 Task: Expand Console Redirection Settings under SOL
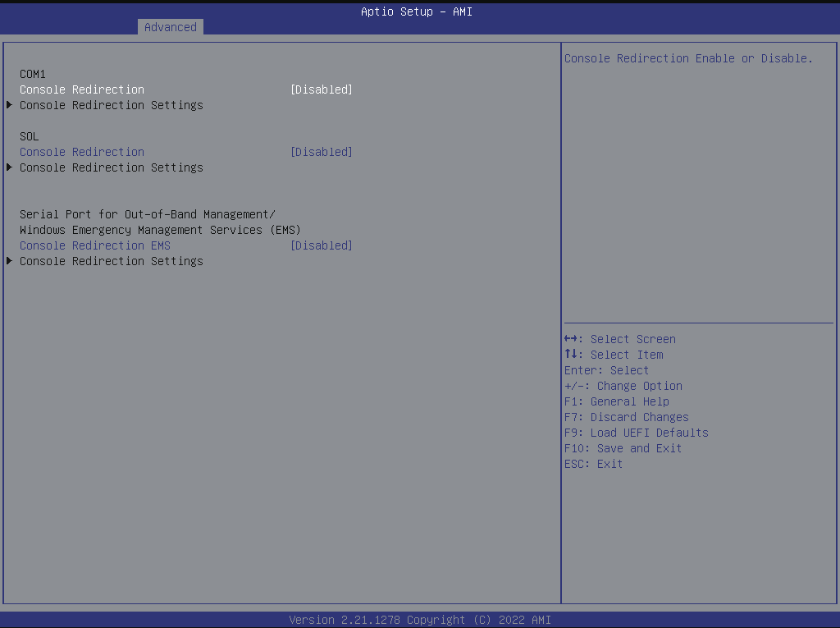pos(111,167)
